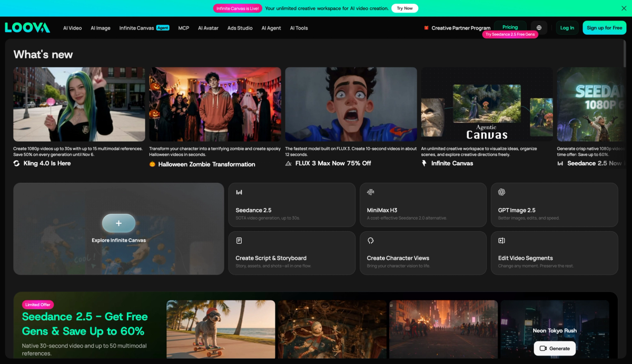Click FLUX 3 Max Now 75% Off title
This screenshot has height=364, width=632.
[333, 163]
